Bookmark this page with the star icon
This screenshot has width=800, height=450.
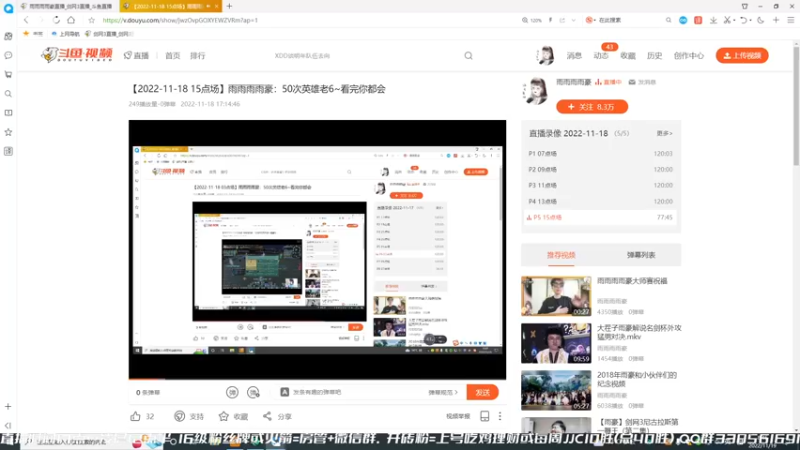click(x=91, y=20)
